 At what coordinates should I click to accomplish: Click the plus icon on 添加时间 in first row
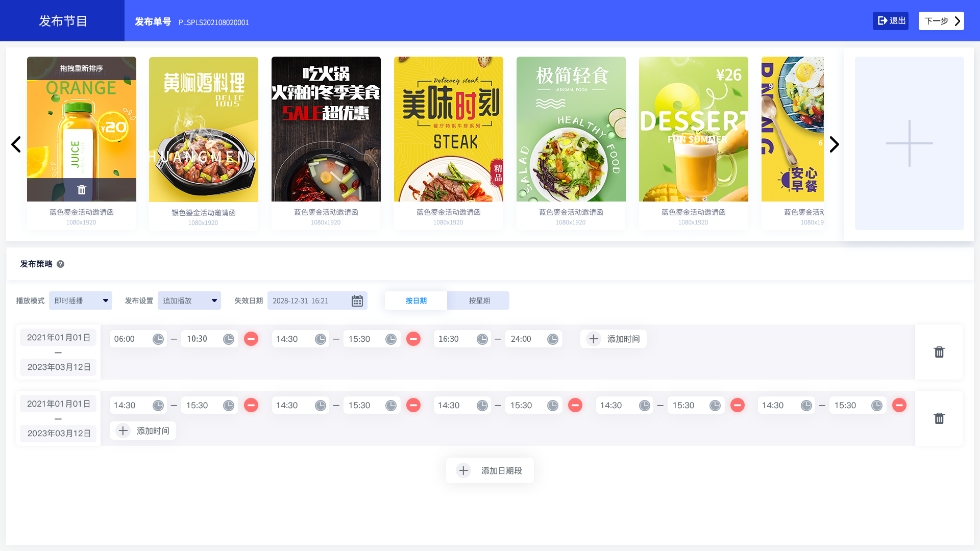click(x=593, y=338)
